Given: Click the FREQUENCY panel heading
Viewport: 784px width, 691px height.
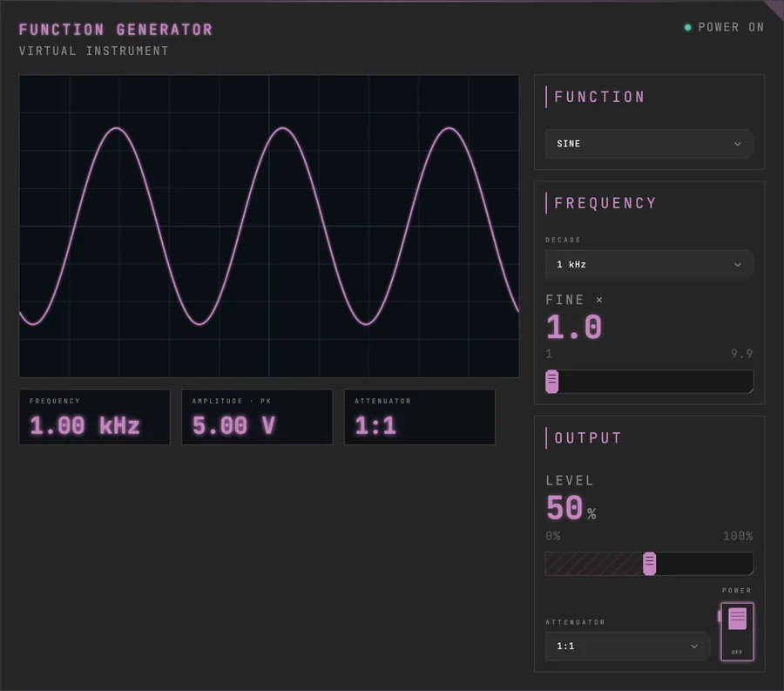Looking at the screenshot, I should pos(605,203).
